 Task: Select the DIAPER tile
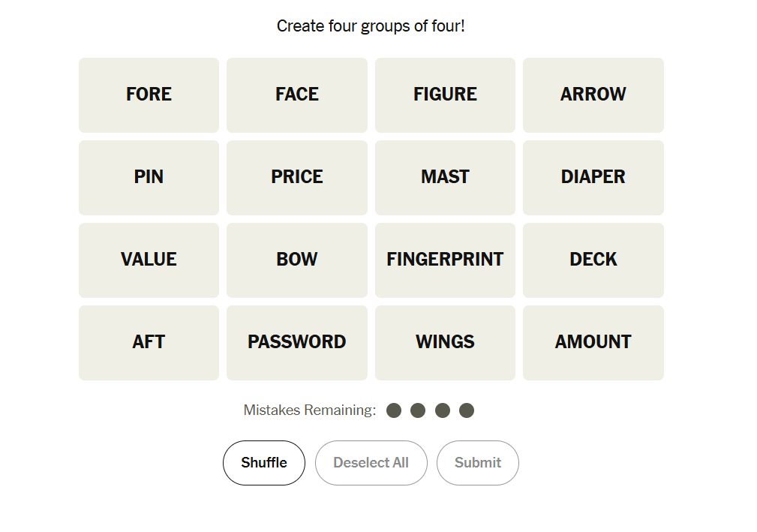tap(593, 177)
